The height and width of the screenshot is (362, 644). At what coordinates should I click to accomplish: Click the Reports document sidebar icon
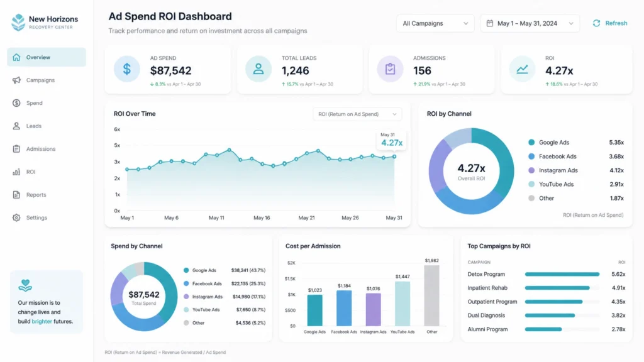(16, 195)
